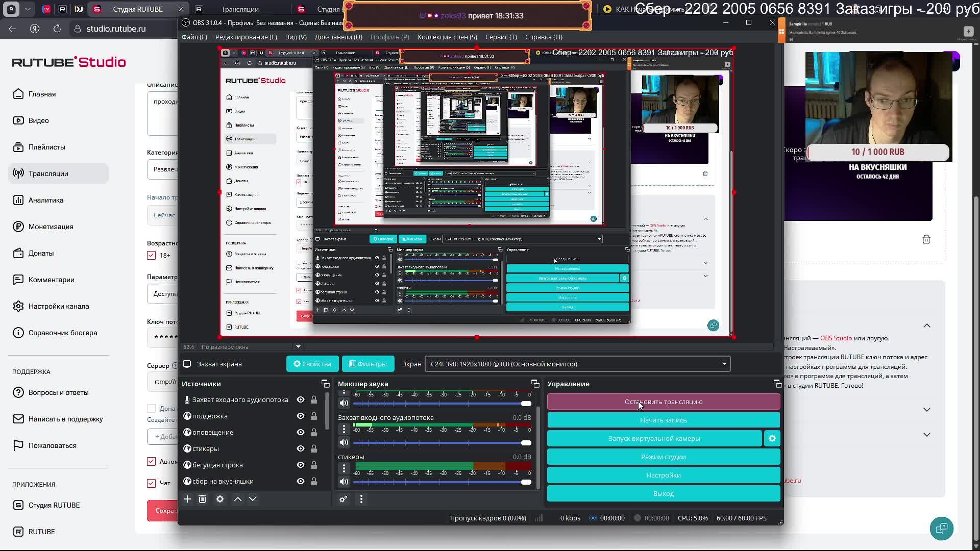The height and width of the screenshot is (551, 980).
Task: Expand the preview scaling dropdown arrow
Action: 298,347
